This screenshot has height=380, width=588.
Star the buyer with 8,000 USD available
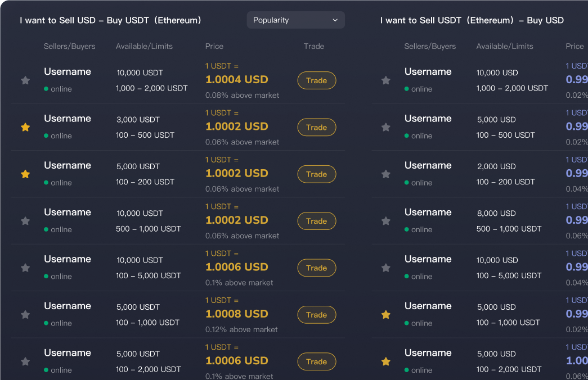click(386, 221)
